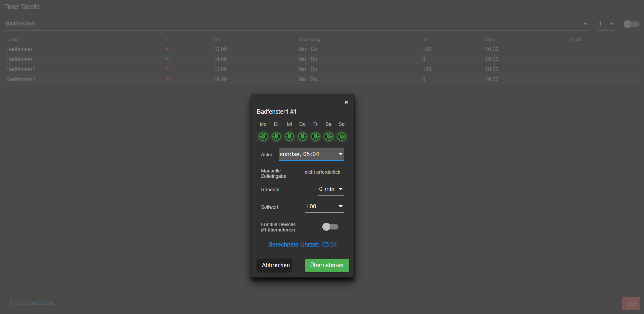Toggle the switch beside the timer number dropdown

[631, 24]
